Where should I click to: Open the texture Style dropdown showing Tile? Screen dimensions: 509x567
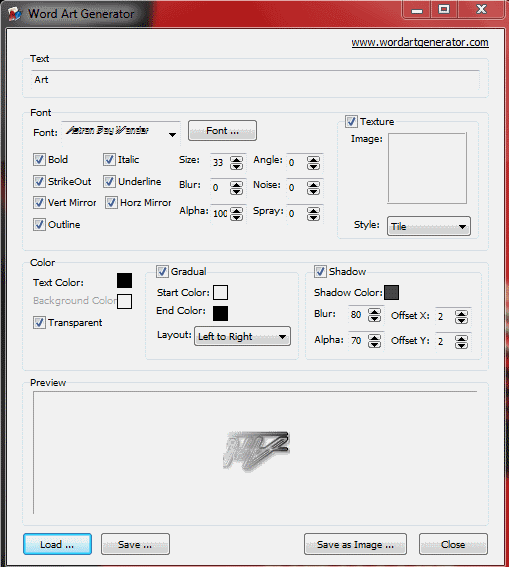tap(429, 226)
